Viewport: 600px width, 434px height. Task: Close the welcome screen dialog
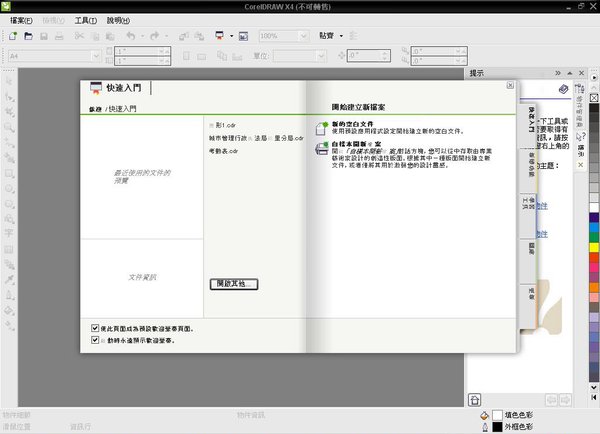pos(510,85)
